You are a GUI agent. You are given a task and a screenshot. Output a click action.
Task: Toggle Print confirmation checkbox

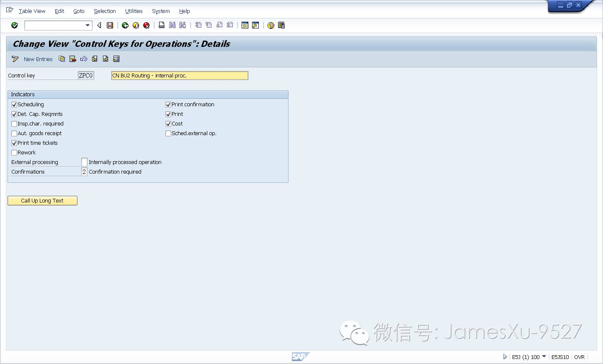tap(168, 105)
